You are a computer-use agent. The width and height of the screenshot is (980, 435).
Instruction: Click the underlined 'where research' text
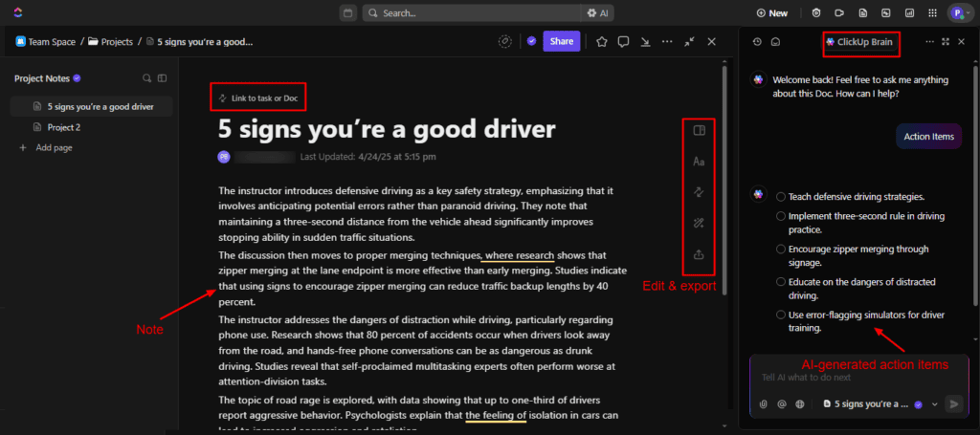click(520, 255)
